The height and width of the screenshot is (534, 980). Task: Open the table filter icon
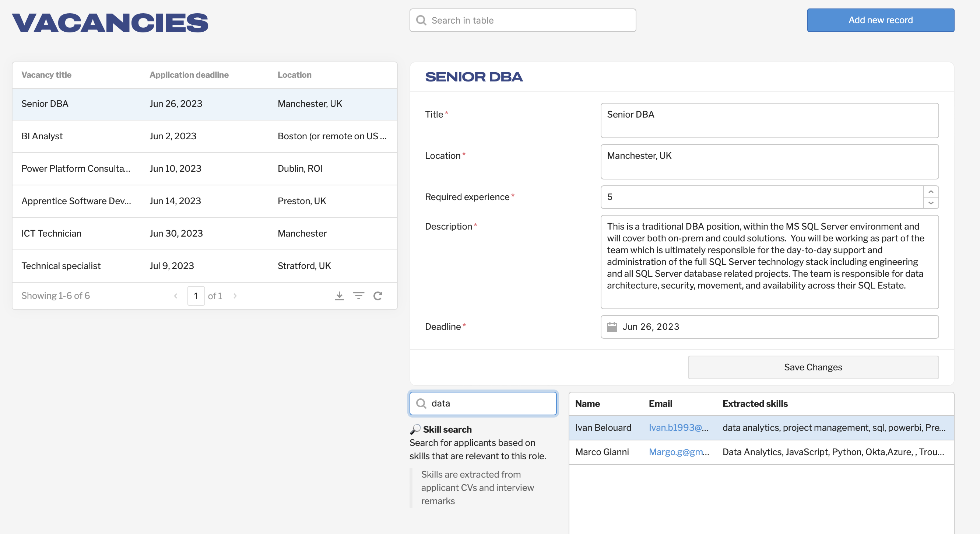358,296
